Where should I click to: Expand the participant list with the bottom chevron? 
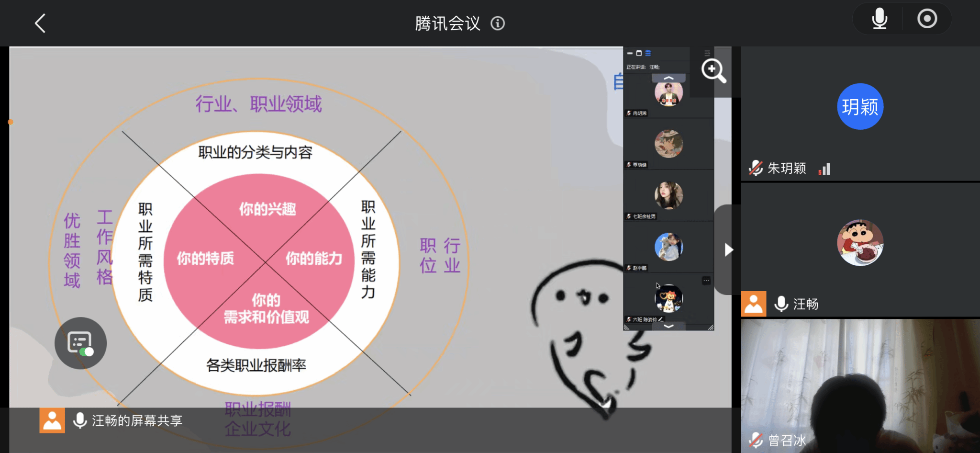(x=668, y=326)
